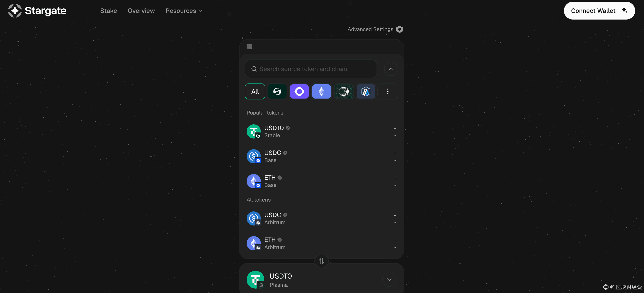Go to the Stake page
The image size is (644, 293).
[x=108, y=11]
